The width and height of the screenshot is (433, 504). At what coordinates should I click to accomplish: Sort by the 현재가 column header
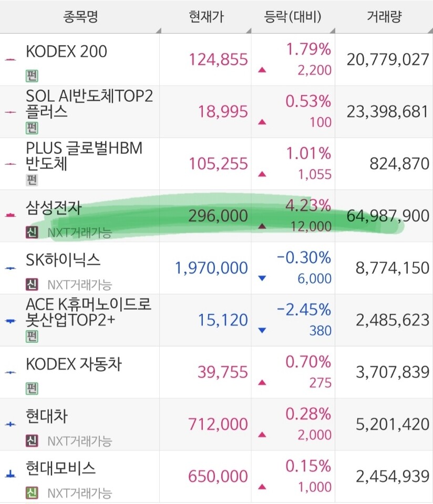pos(206,17)
